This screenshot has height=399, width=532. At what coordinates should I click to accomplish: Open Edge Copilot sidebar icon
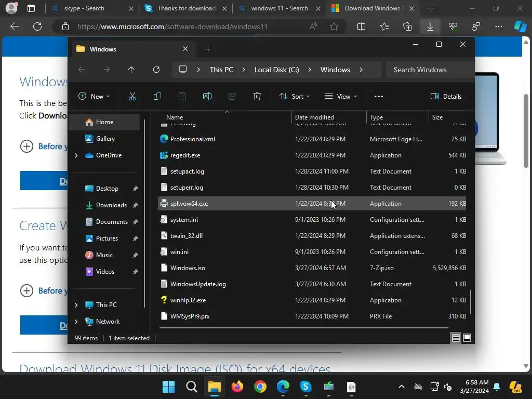pyautogui.click(x=520, y=26)
